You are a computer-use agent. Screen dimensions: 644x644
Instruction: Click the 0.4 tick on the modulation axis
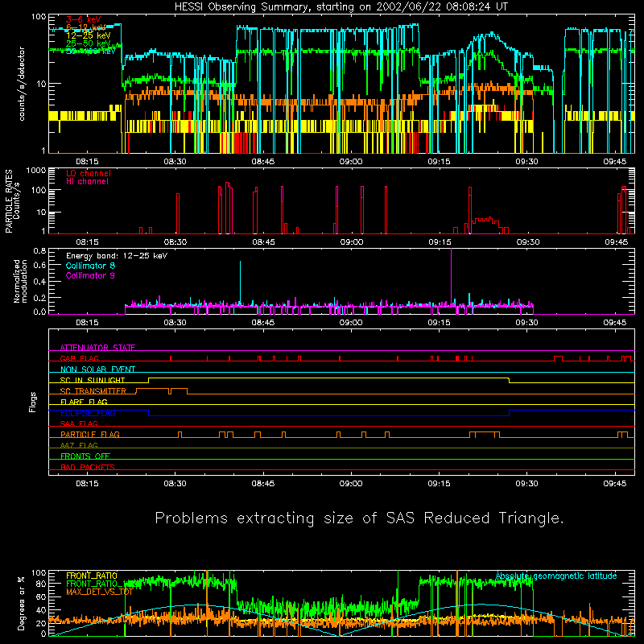(39, 282)
